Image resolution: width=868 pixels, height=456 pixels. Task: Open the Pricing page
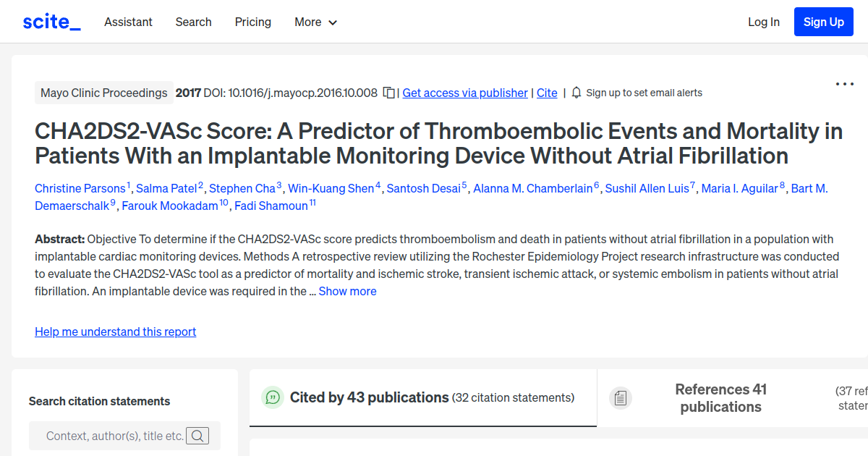pyautogui.click(x=252, y=22)
